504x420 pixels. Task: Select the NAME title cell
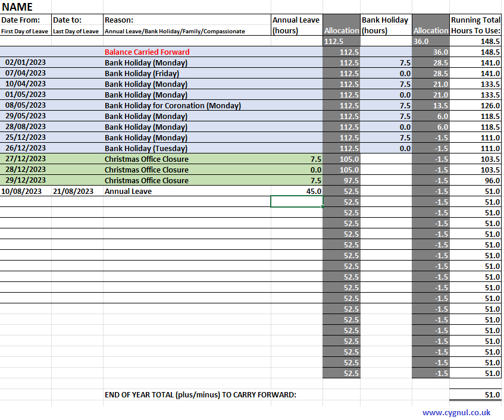(18, 7)
